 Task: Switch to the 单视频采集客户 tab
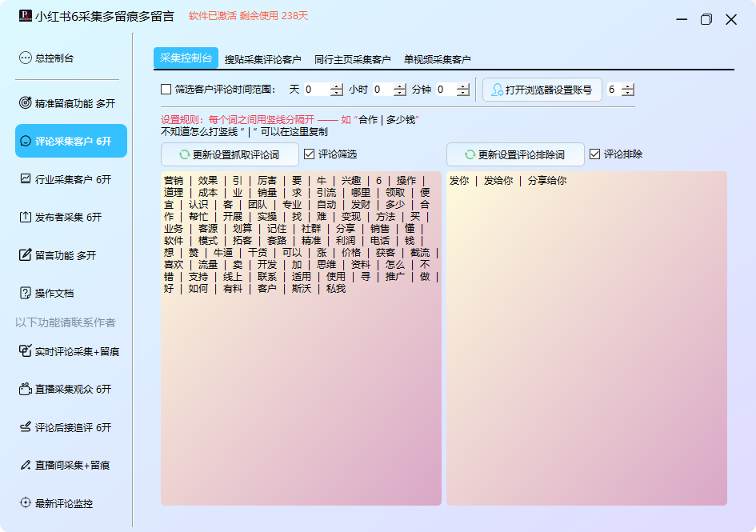click(x=437, y=59)
